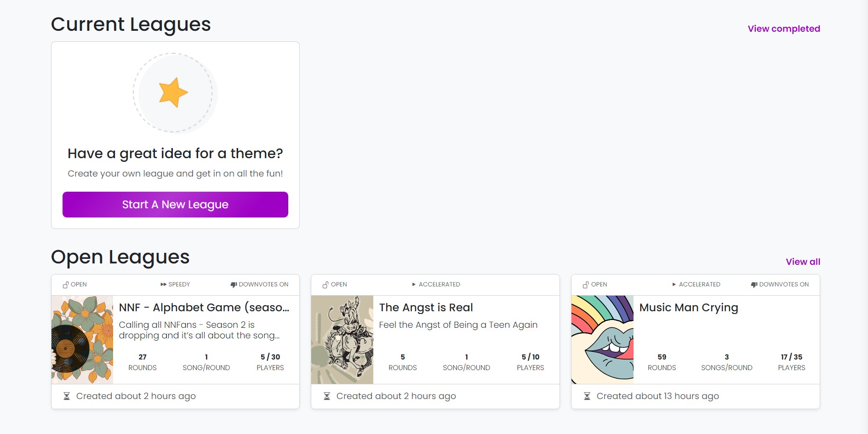
Task: Open NNF Alphabet Game vinyl thumbnail
Action: tap(82, 340)
